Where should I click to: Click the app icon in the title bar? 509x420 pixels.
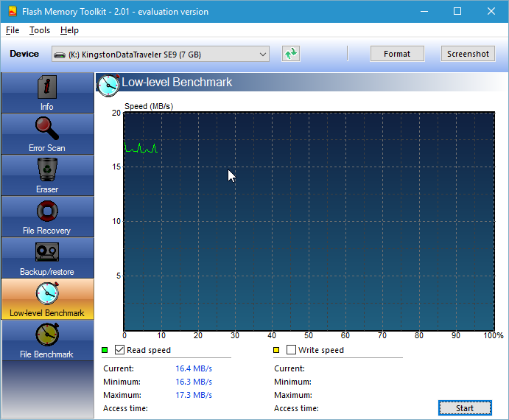(x=13, y=11)
